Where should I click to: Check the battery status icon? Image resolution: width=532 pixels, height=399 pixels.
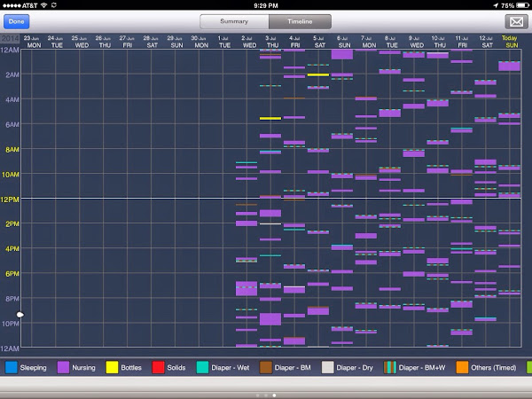point(522,5)
